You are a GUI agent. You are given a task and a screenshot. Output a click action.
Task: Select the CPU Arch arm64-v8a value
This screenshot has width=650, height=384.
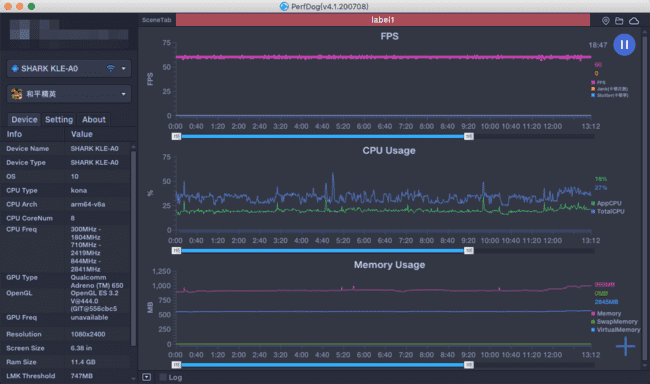[x=88, y=204]
